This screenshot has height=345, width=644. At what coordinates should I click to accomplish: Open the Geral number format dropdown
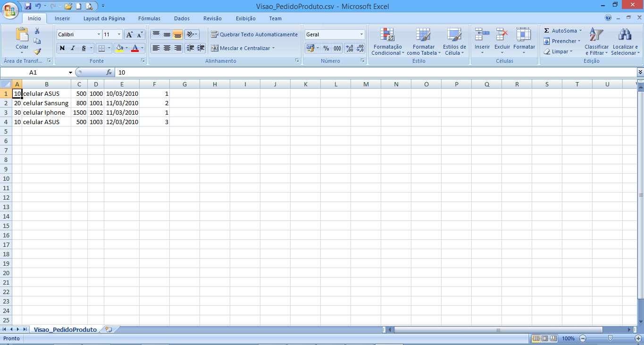click(x=362, y=34)
